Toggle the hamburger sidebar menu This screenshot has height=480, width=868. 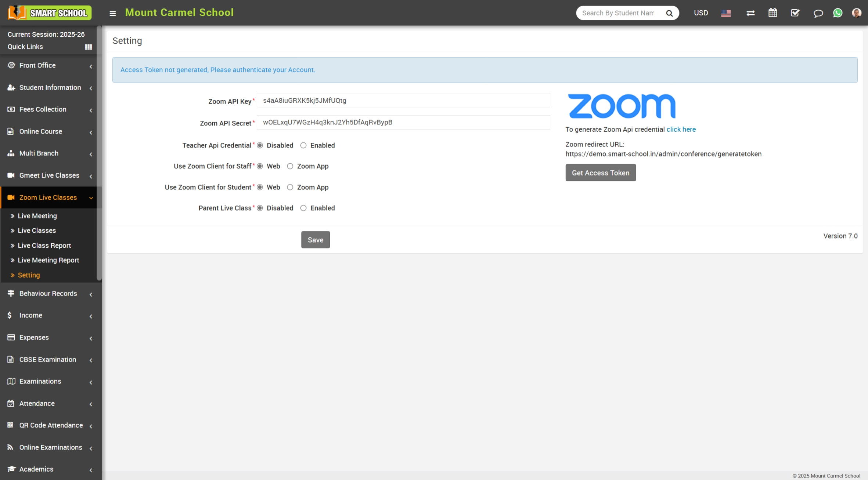(x=113, y=13)
